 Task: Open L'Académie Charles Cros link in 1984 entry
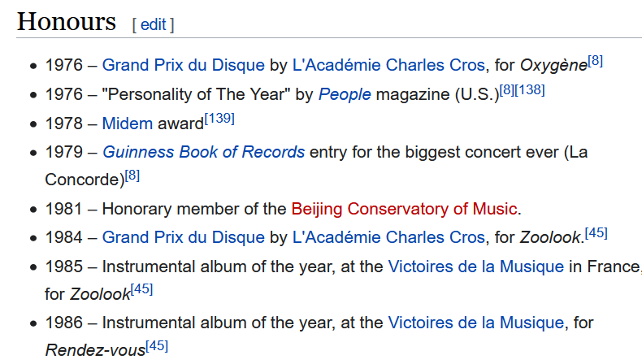388,237
